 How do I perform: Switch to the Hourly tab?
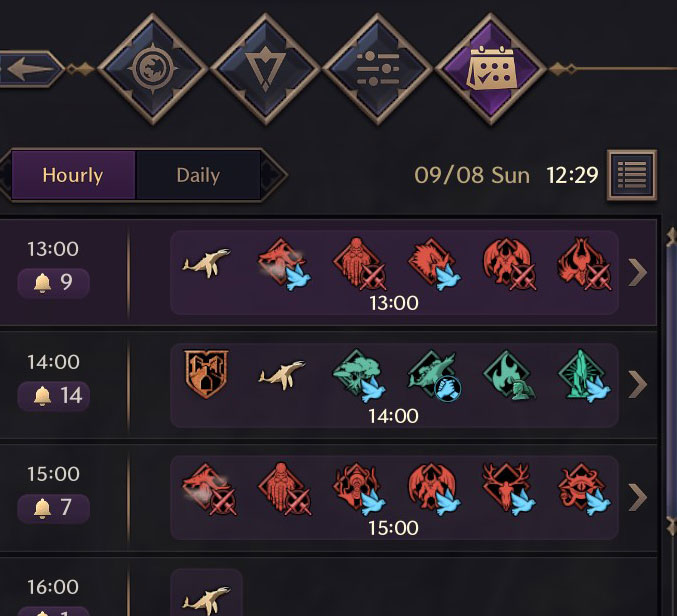[73, 175]
